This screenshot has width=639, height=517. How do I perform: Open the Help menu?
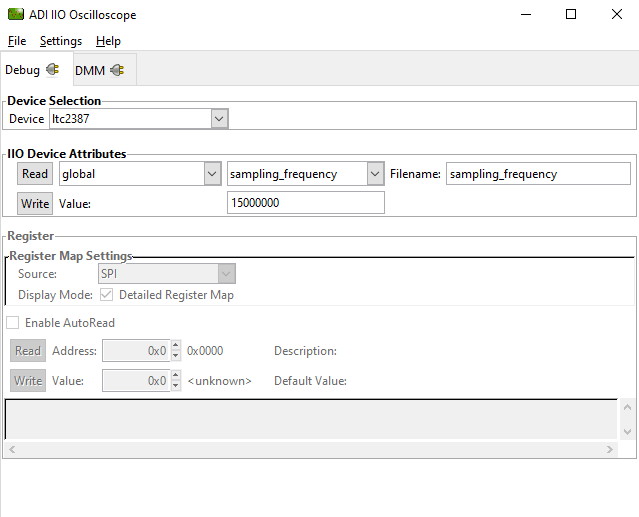[108, 41]
